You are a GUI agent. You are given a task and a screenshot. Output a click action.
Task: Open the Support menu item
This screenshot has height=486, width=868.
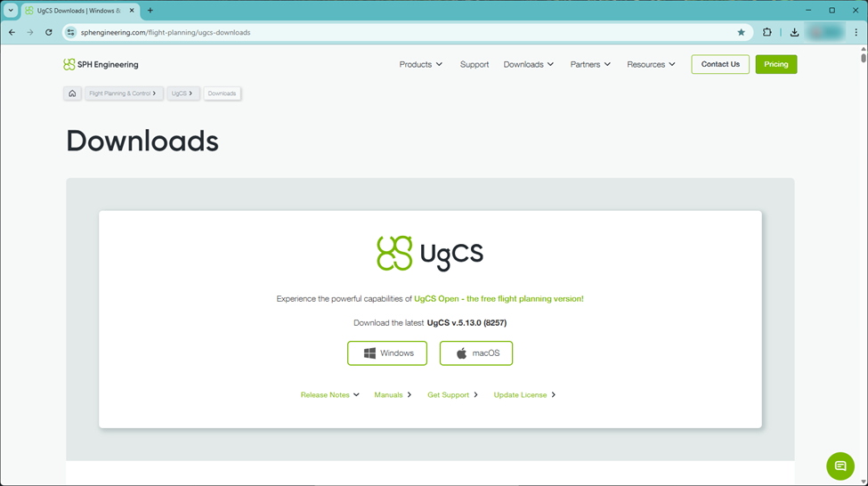(475, 64)
